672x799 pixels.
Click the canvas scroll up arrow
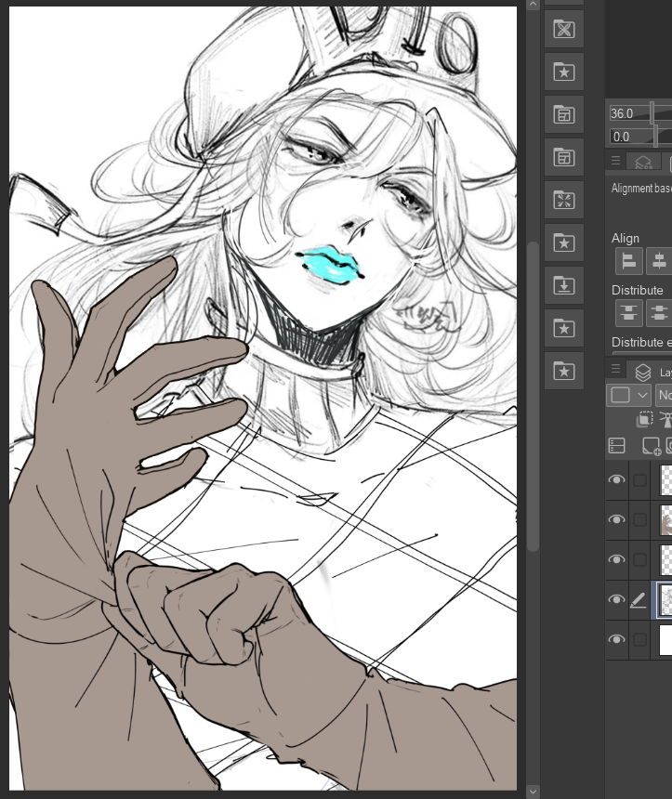(x=533, y=4)
